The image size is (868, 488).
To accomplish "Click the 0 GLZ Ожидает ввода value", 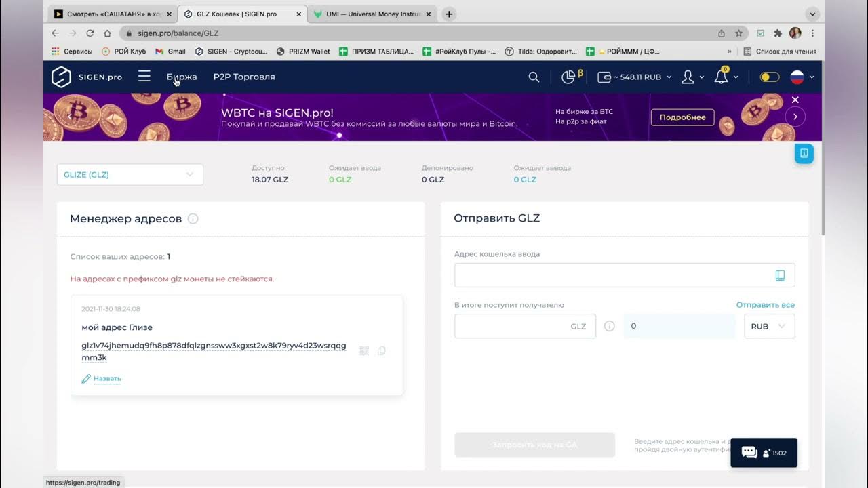I will 340,180.
